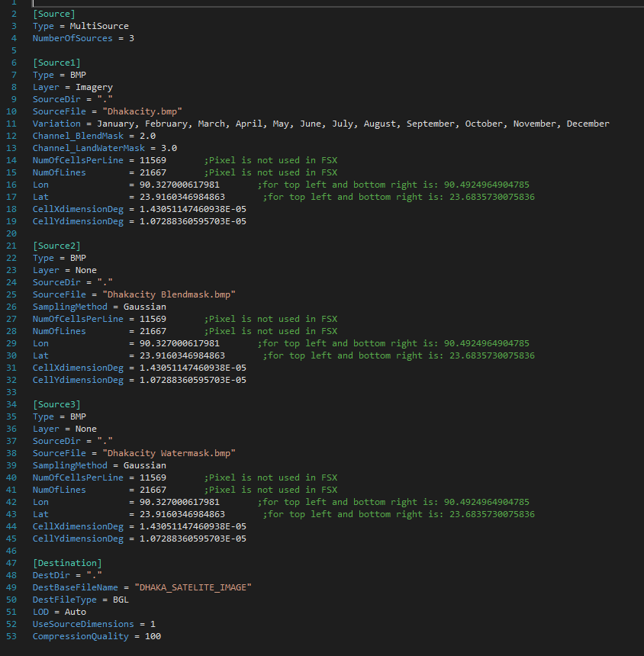Click line number 53 in the gutter
Image resolution: width=644 pixels, height=656 pixels.
(x=11, y=636)
